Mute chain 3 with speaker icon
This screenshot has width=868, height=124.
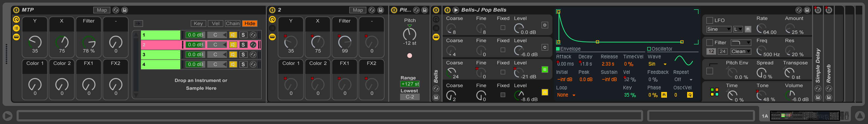233,55
